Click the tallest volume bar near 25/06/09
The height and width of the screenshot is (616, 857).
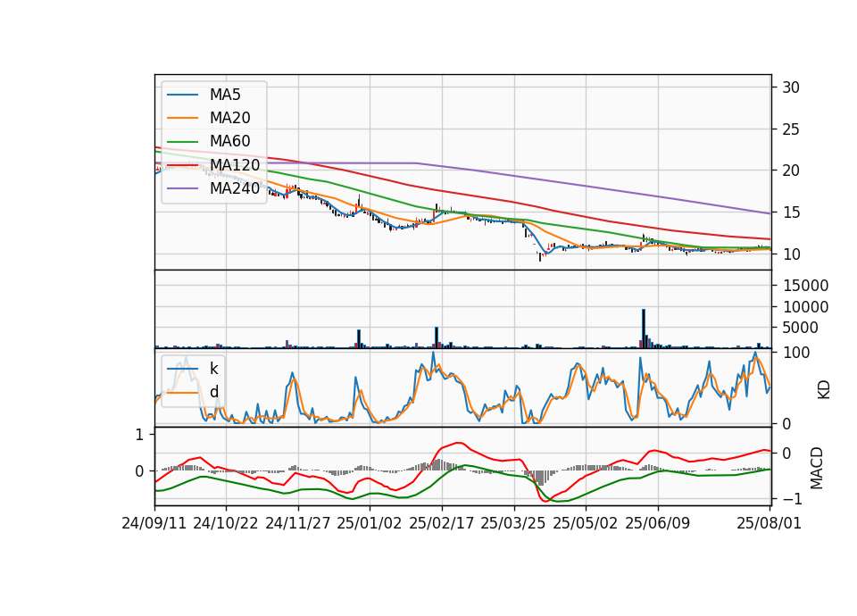click(x=644, y=329)
